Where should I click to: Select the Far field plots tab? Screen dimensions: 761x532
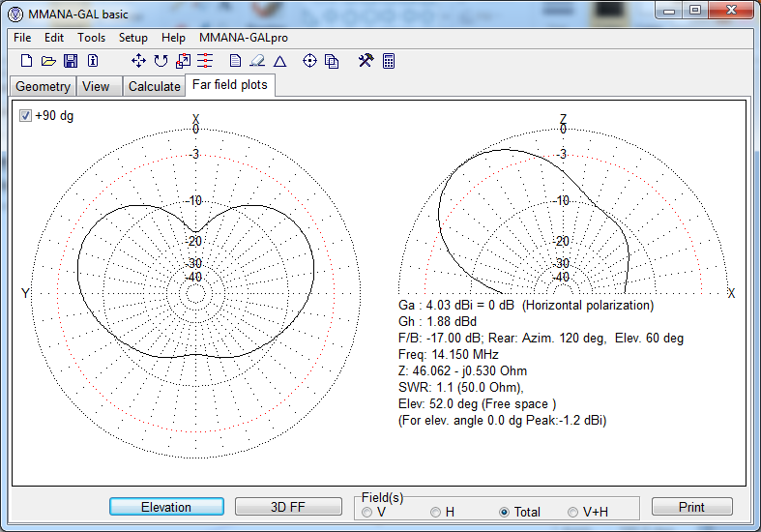click(230, 85)
